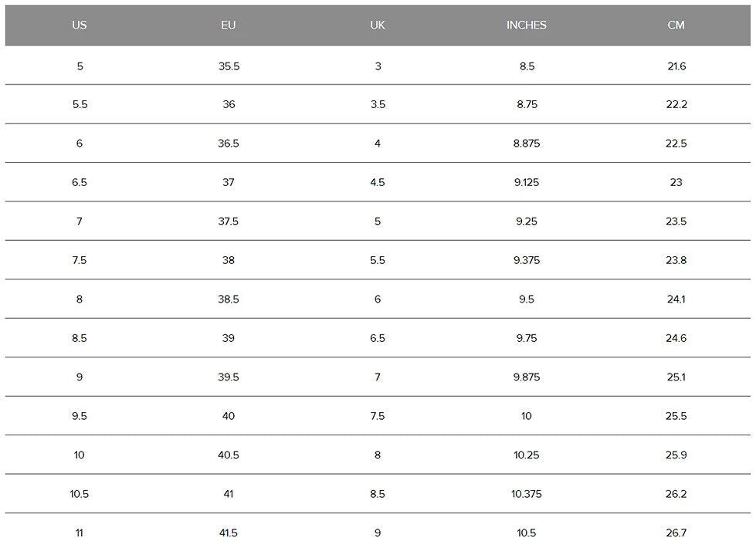
Task: Select US size 6.5 cell
Action: [80, 183]
